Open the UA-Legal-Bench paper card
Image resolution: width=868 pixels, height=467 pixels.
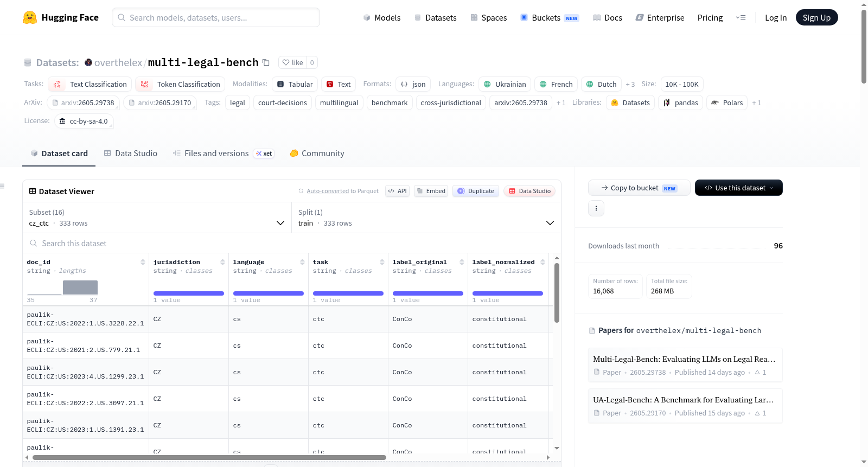coord(685,406)
